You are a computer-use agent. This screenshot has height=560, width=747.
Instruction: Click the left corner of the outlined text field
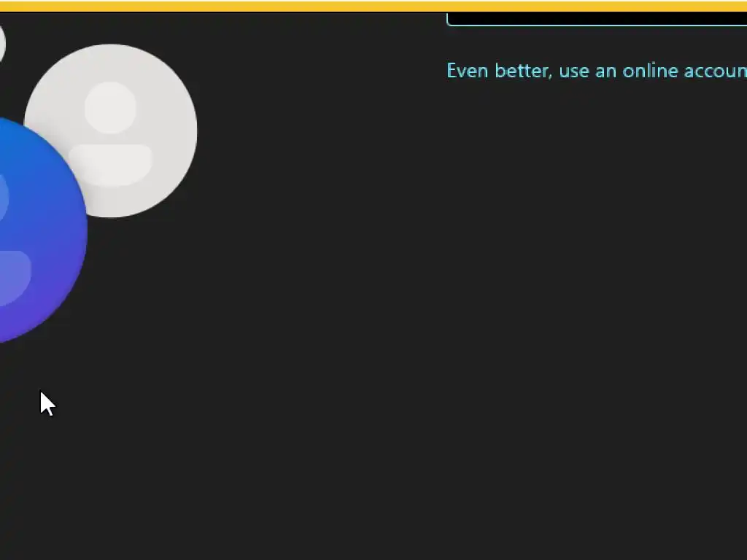click(x=450, y=21)
